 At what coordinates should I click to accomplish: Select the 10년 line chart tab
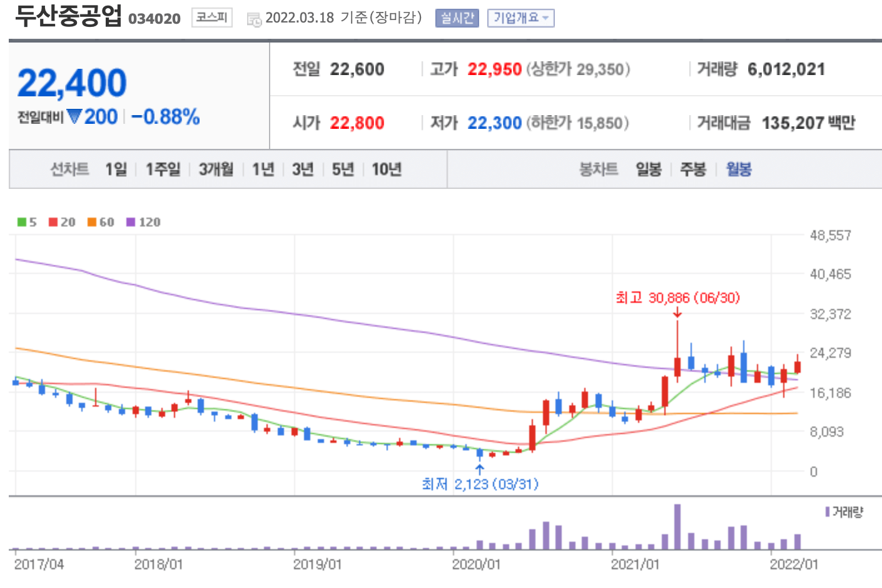click(387, 169)
